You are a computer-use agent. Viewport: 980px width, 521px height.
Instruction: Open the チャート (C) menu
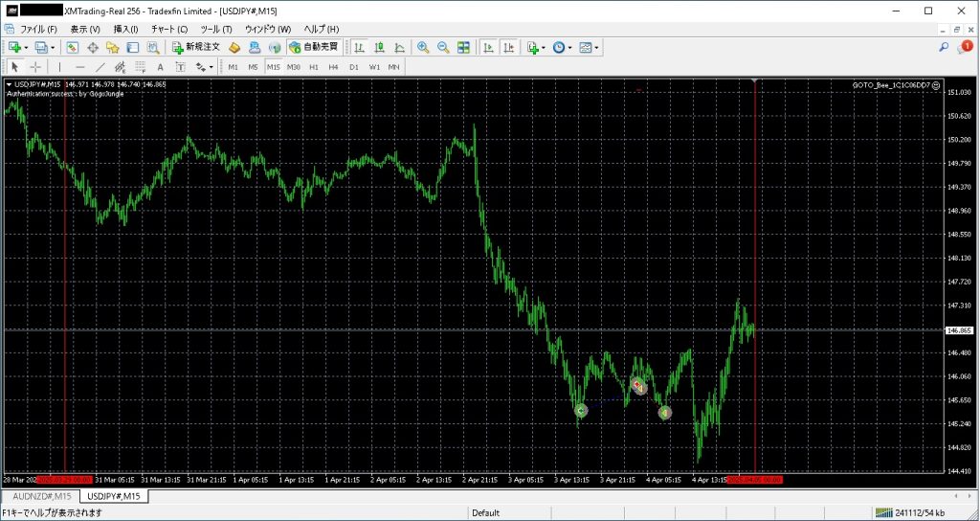tap(168, 29)
